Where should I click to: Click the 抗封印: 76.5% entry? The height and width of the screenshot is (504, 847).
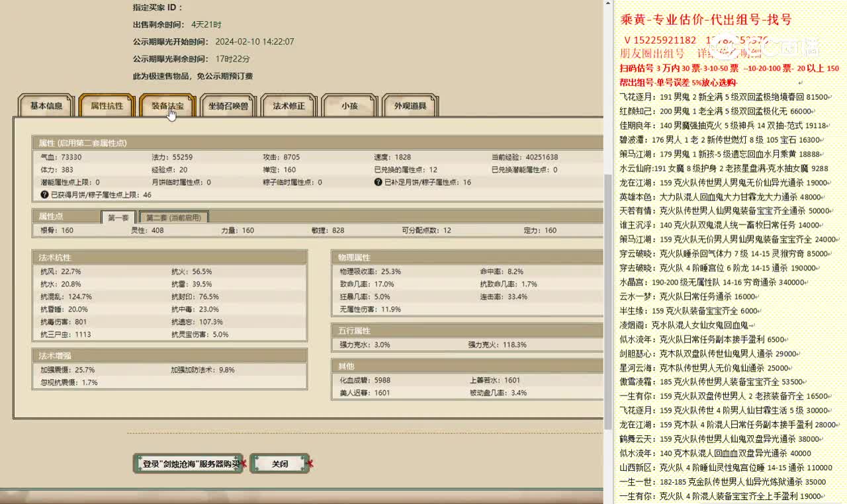point(195,297)
